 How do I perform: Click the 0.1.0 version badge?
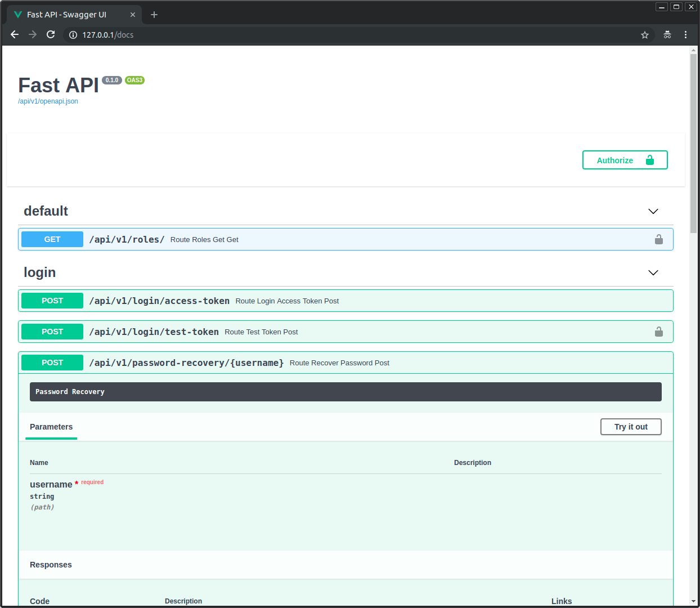click(x=111, y=80)
